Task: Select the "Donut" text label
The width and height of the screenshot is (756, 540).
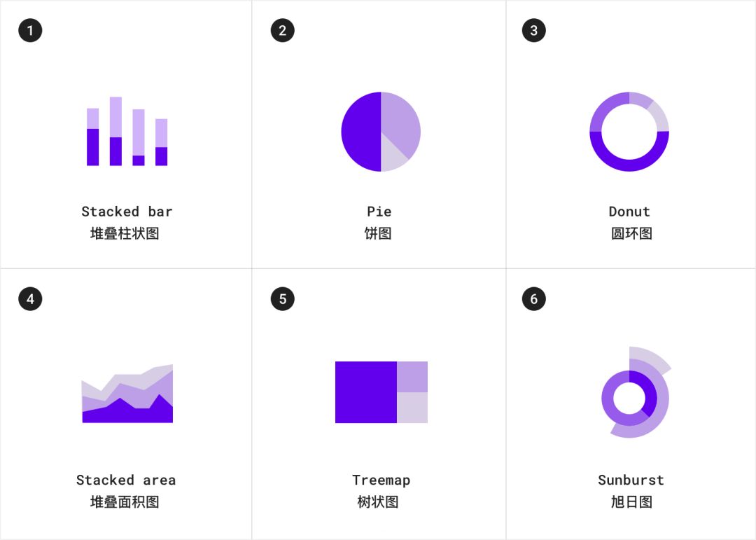Action: 629,212
